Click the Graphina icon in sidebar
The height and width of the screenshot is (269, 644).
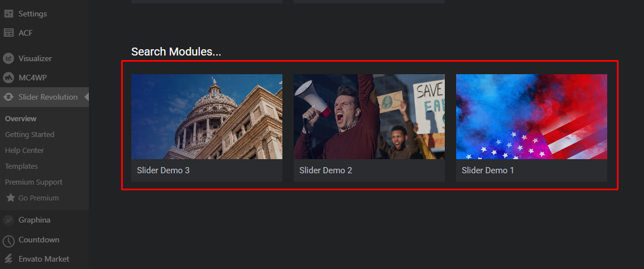[x=8, y=220]
